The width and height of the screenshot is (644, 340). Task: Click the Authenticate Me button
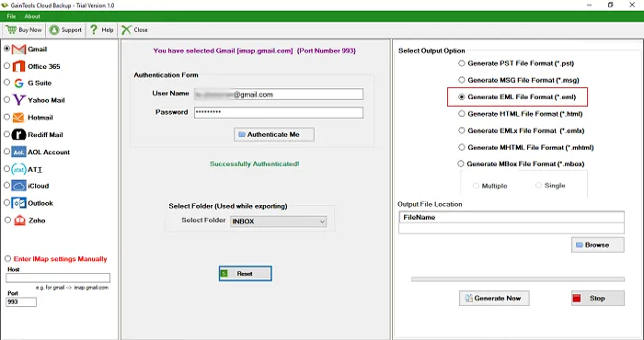[x=274, y=134]
